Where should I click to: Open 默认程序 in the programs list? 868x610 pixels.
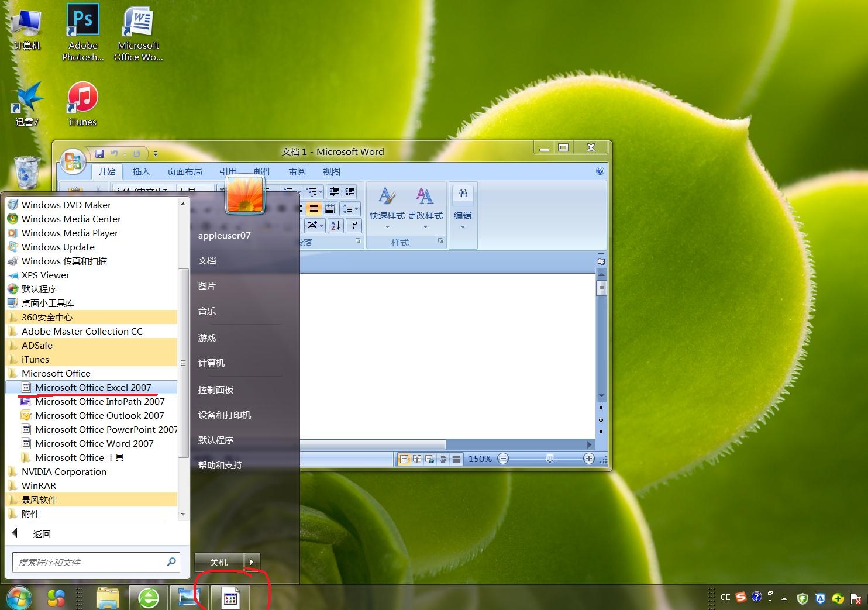pos(92,289)
